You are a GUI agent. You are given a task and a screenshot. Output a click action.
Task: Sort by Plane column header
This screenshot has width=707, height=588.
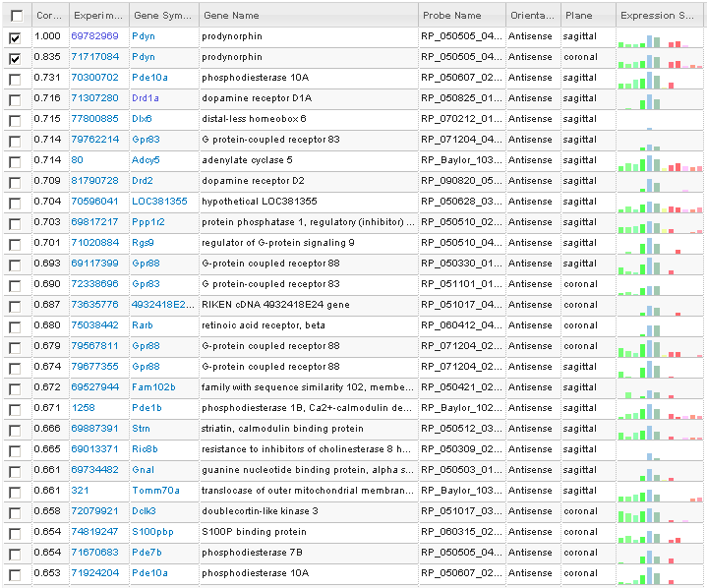(588, 16)
